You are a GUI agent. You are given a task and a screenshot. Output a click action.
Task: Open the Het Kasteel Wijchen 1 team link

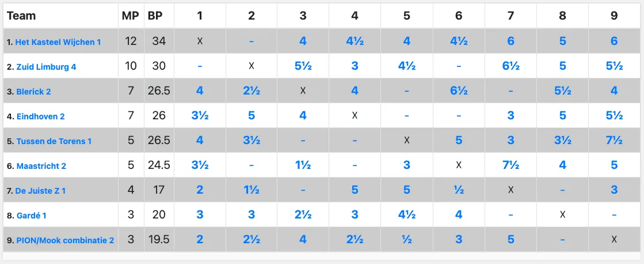[58, 42]
